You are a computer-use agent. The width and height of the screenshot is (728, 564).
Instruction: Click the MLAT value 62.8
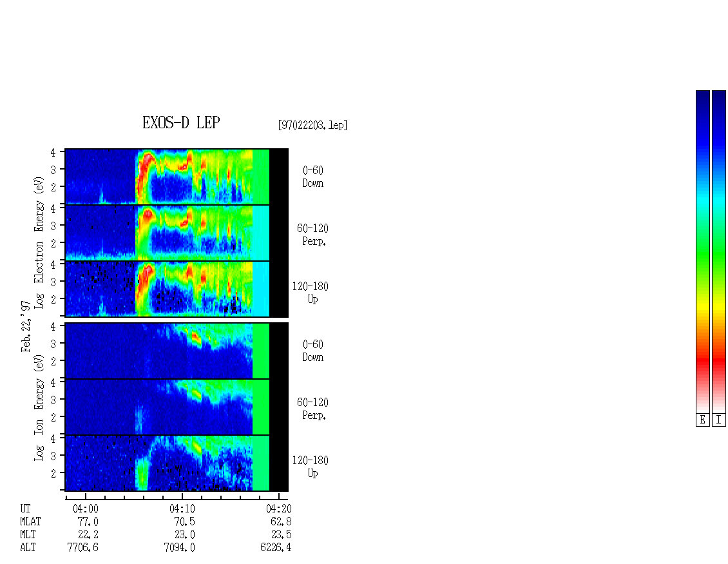coord(281,521)
